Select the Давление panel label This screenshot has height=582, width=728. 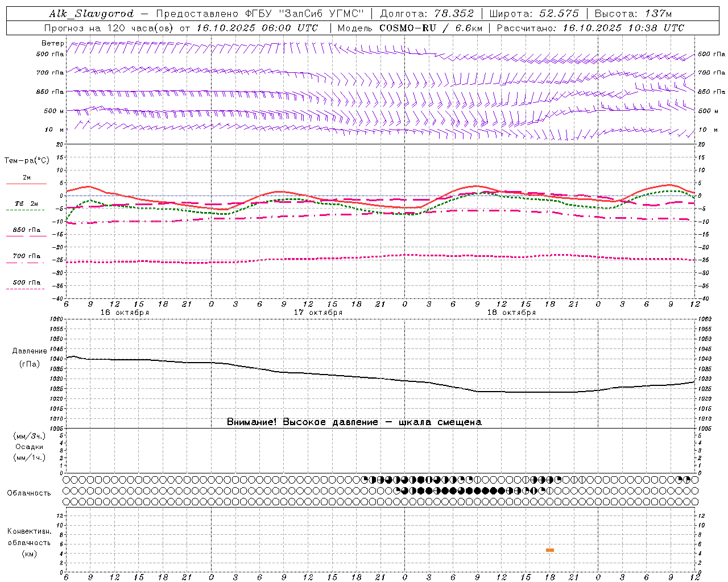[30, 351]
